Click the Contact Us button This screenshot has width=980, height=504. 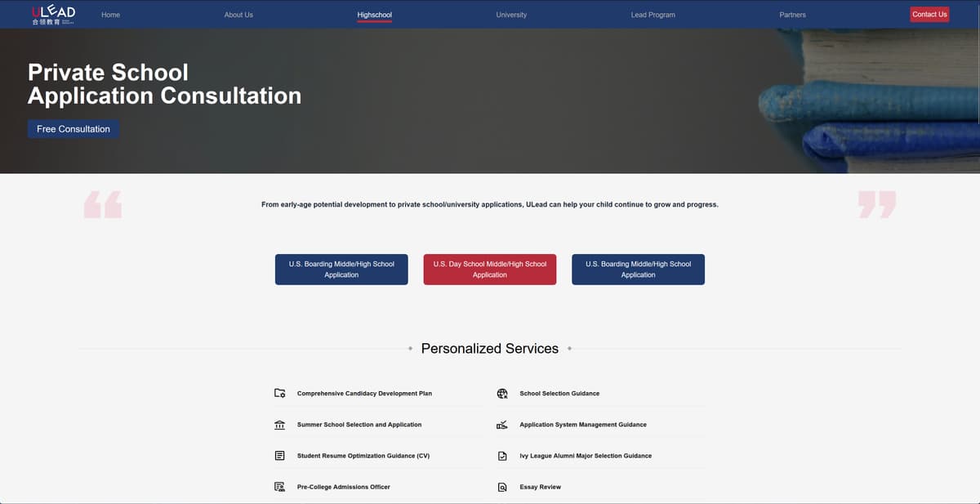929,13
